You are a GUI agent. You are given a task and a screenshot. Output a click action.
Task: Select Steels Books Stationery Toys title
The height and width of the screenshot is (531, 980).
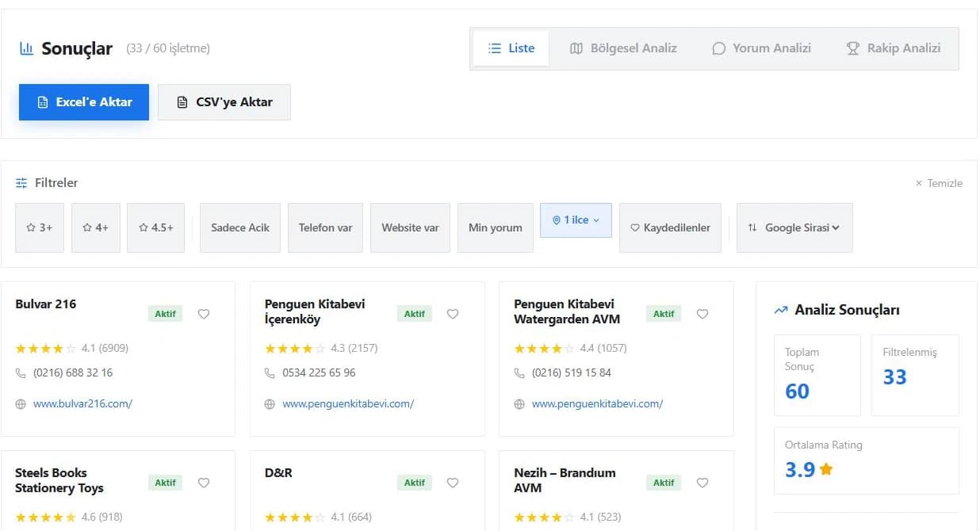(59, 480)
